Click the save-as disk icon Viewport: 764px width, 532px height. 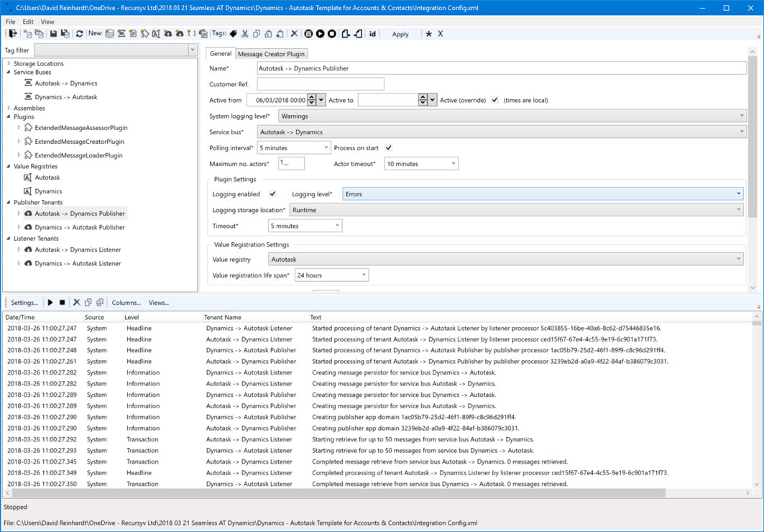coord(64,34)
